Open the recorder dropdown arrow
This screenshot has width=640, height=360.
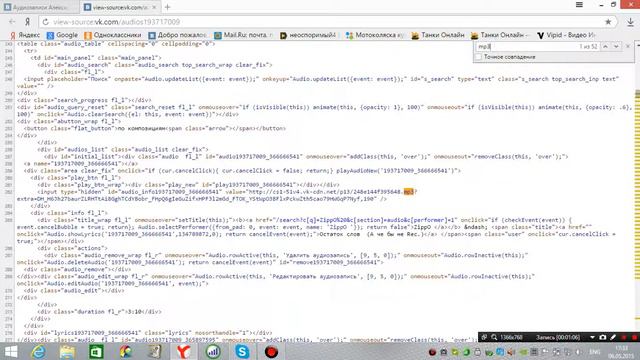coord(592,338)
